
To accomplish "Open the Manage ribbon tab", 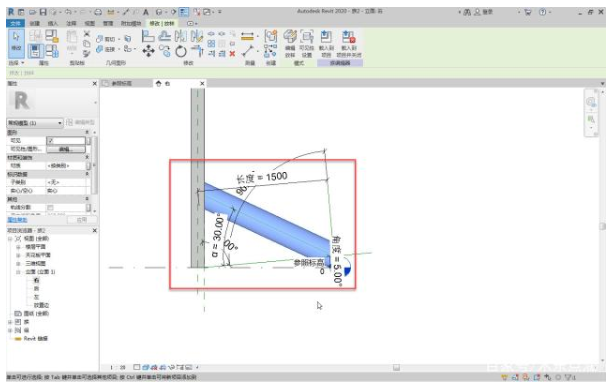I will tap(108, 23).
